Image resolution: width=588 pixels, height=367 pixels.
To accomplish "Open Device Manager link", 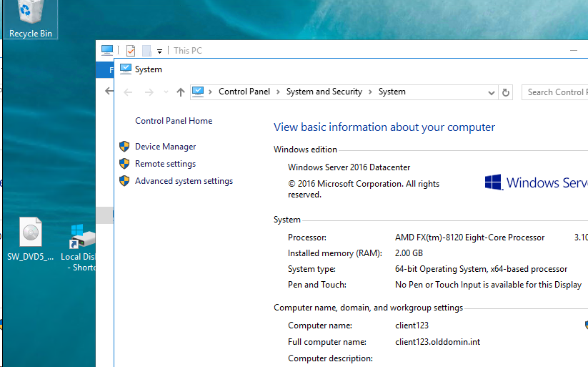I will click(165, 147).
